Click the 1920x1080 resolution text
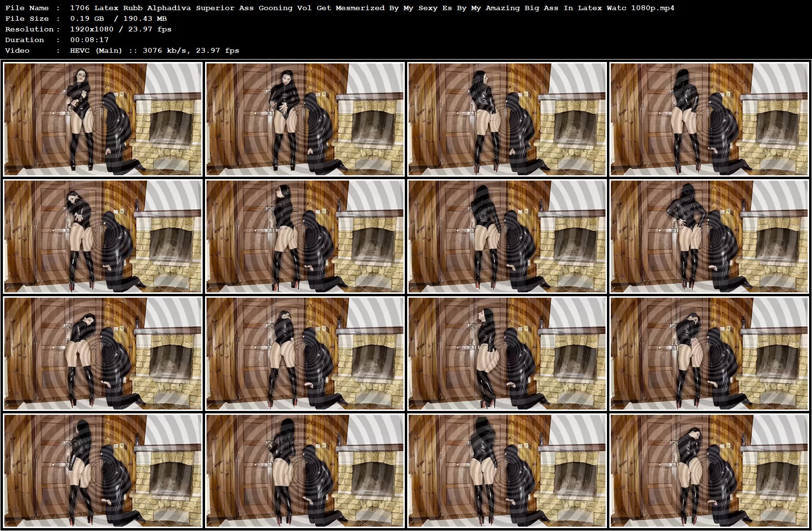The width and height of the screenshot is (812, 531). pos(91,29)
